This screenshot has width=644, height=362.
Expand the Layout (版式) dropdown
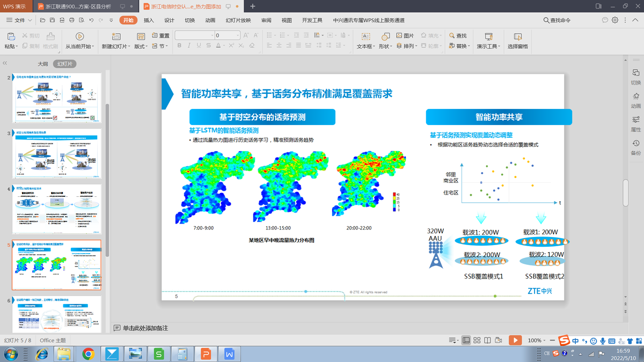pyautogui.click(x=142, y=47)
